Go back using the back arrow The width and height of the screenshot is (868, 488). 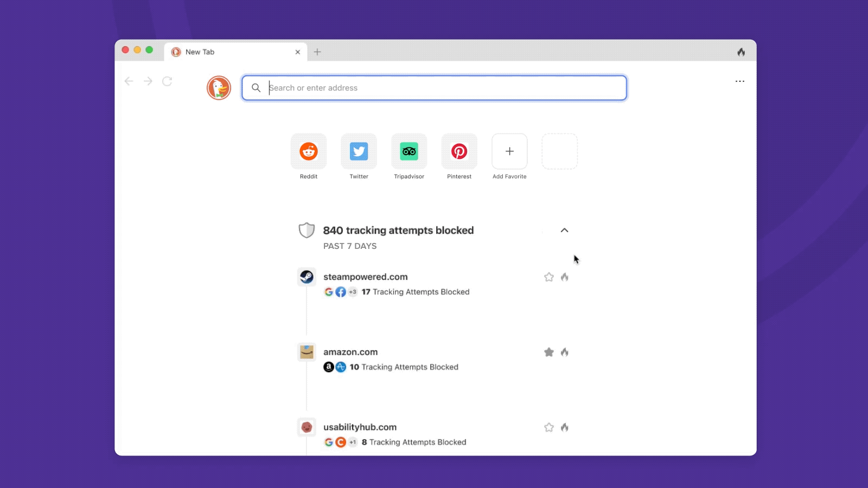pos(129,81)
